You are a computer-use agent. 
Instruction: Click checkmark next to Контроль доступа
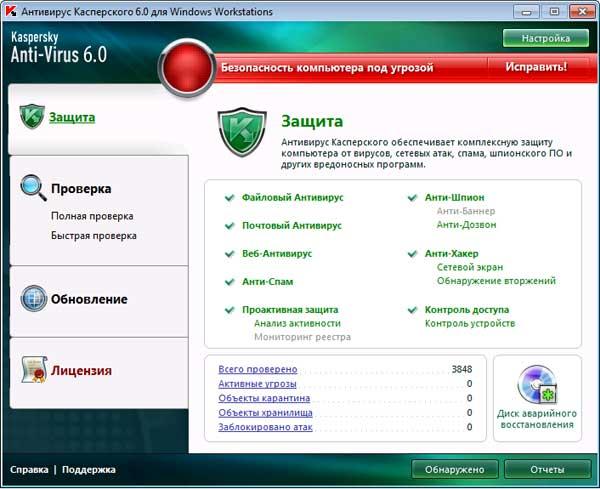412,310
